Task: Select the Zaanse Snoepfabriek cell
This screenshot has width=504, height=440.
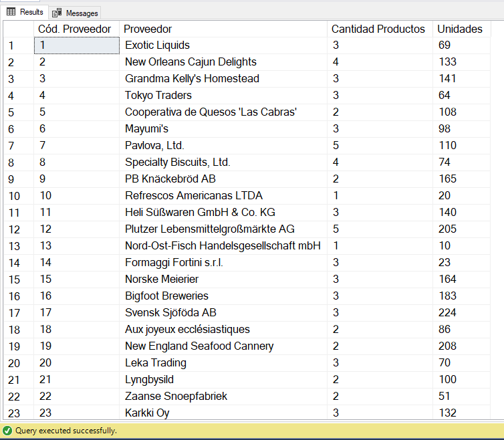Action: pos(223,397)
